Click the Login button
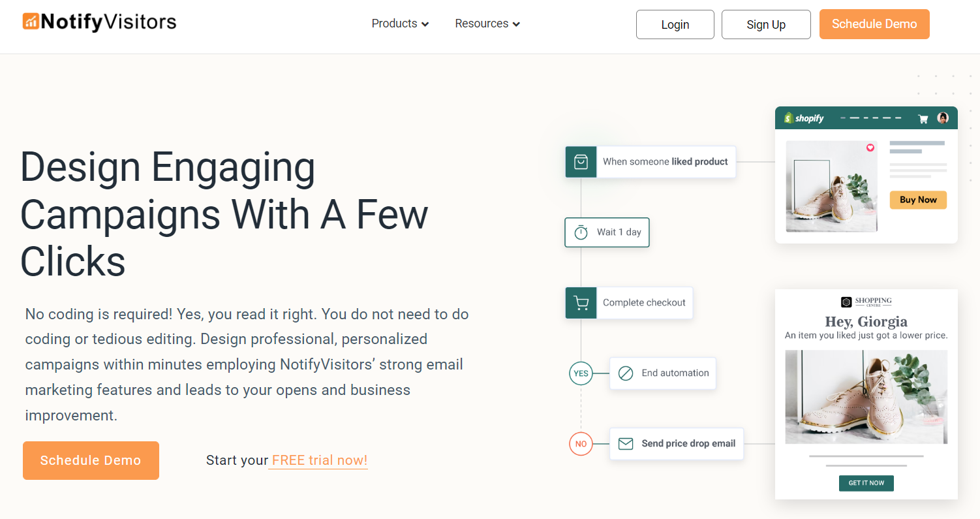Screen dimensions: 980x519 pos(675,24)
